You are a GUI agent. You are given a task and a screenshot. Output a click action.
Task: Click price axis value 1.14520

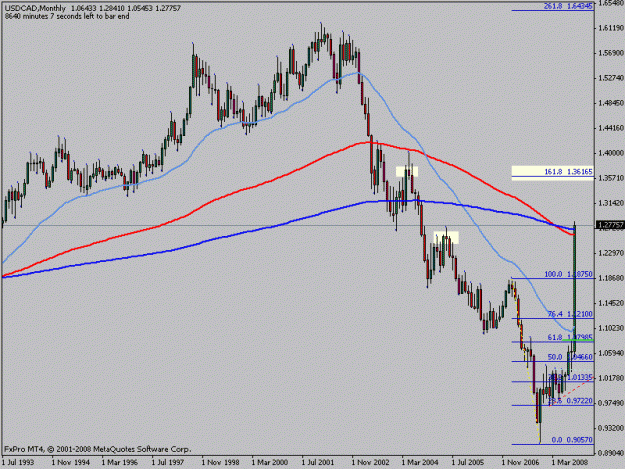(611, 303)
